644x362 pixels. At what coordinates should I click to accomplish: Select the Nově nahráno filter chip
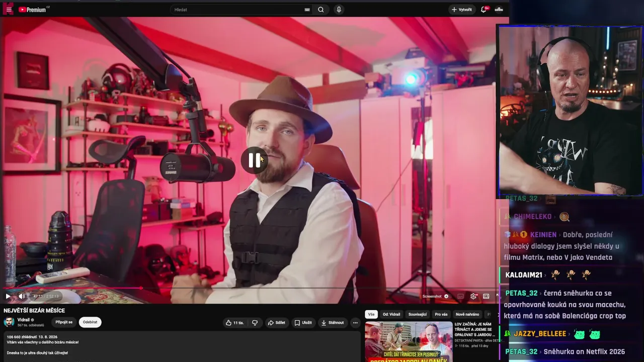point(467,314)
